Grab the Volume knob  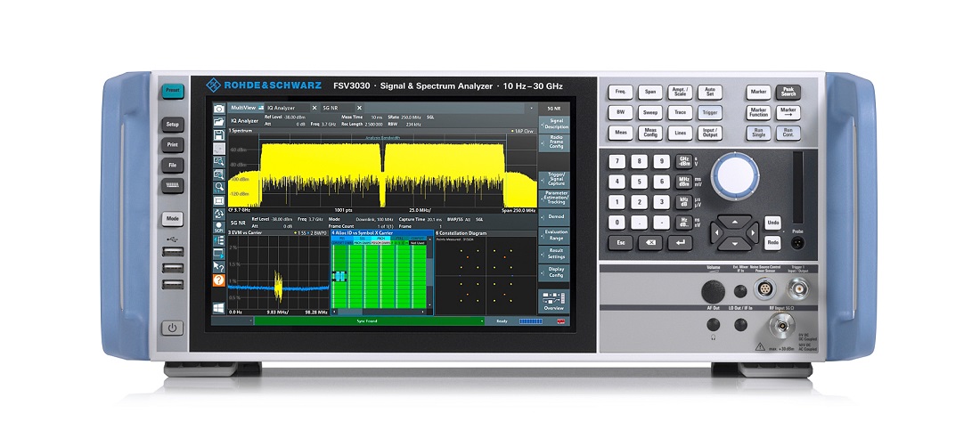(713, 291)
